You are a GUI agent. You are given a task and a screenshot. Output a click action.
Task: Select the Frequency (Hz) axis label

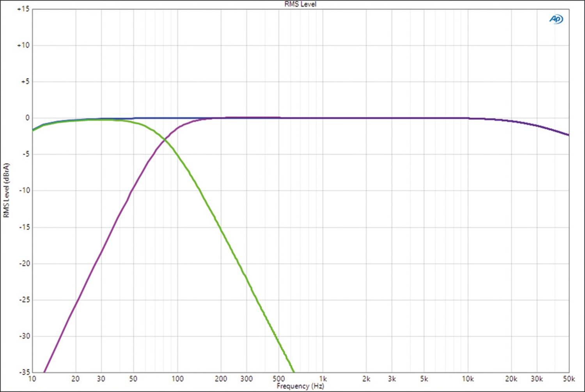point(300,386)
